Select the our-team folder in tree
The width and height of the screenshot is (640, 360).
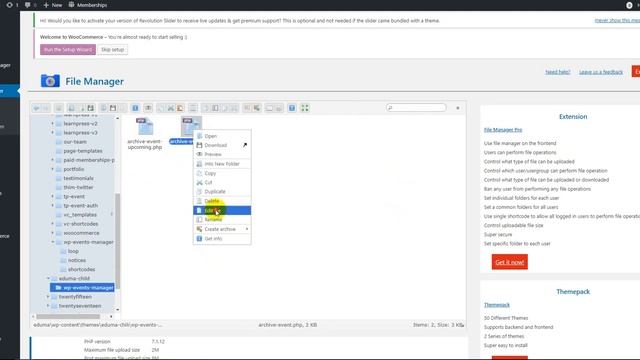click(x=75, y=142)
